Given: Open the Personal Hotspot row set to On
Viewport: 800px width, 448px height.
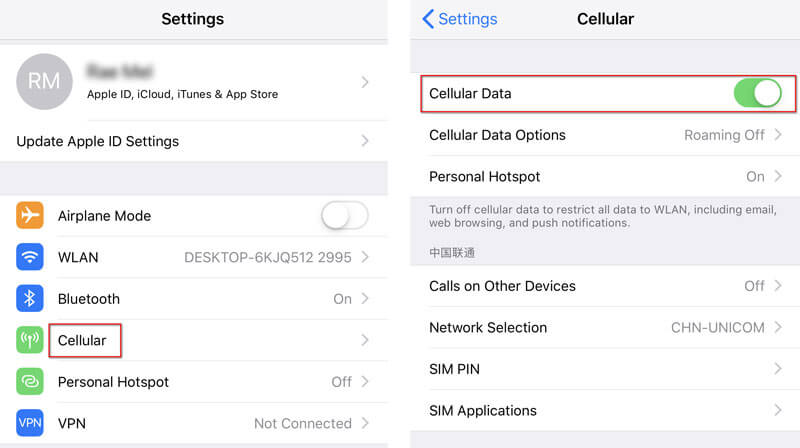Looking at the screenshot, I should [x=605, y=177].
